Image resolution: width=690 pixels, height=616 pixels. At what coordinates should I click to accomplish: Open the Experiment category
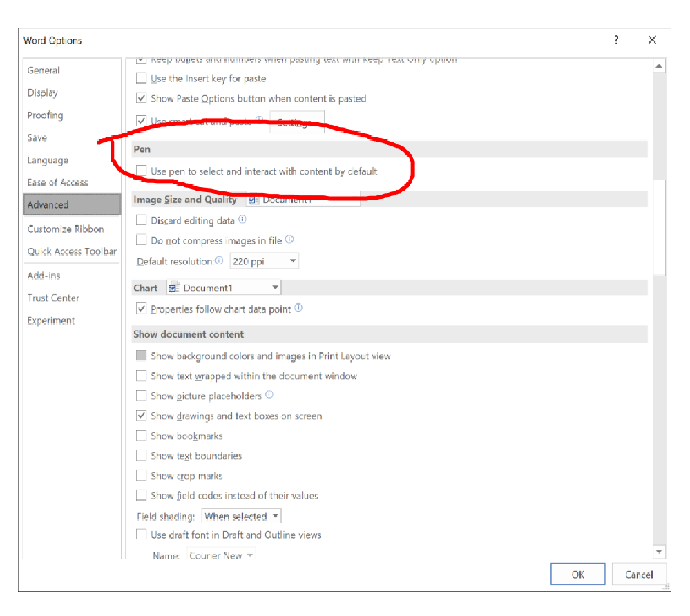[72, 320]
